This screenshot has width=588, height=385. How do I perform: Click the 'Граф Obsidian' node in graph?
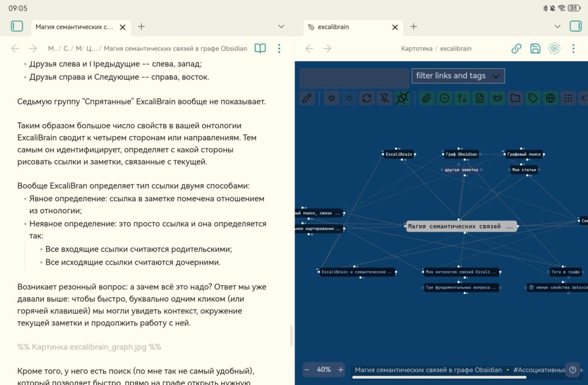tap(461, 154)
